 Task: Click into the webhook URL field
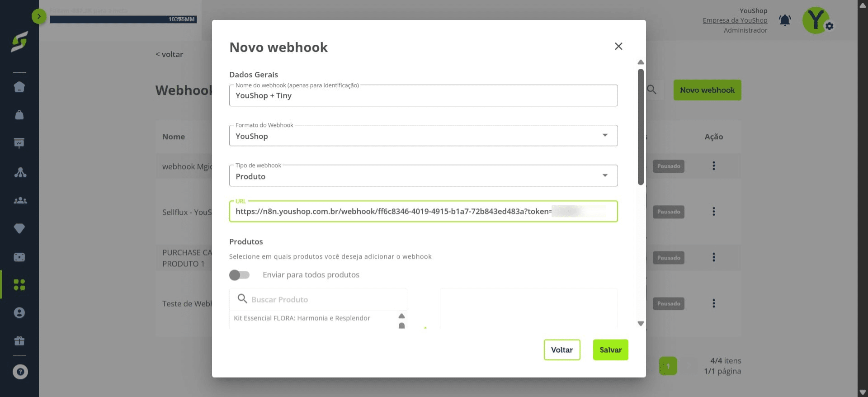[x=423, y=211]
